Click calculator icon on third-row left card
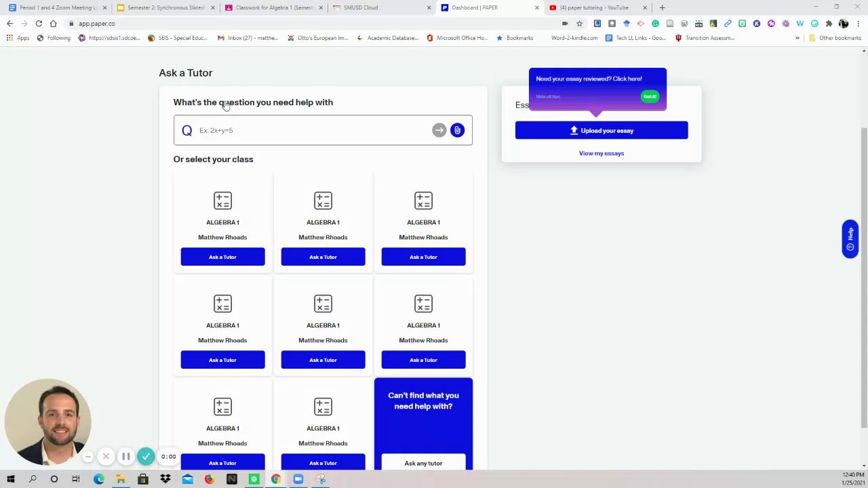Image resolution: width=868 pixels, height=488 pixels. [222, 407]
